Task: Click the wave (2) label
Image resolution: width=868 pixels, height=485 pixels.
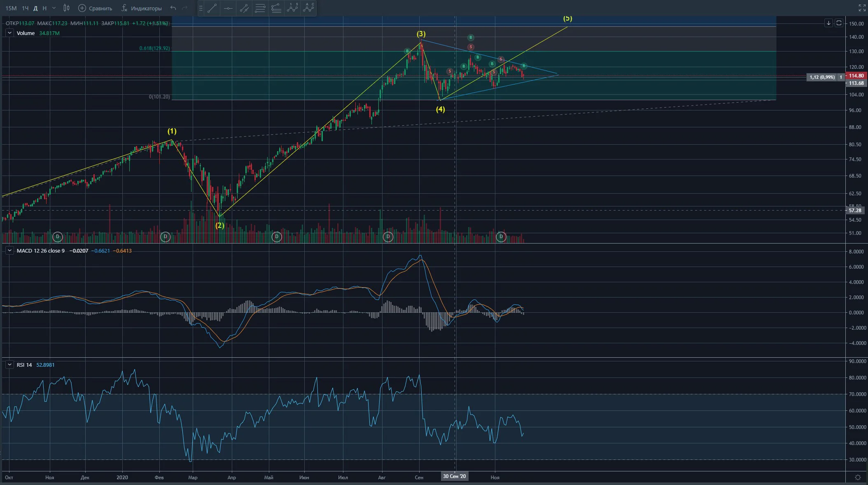Action: (x=220, y=225)
